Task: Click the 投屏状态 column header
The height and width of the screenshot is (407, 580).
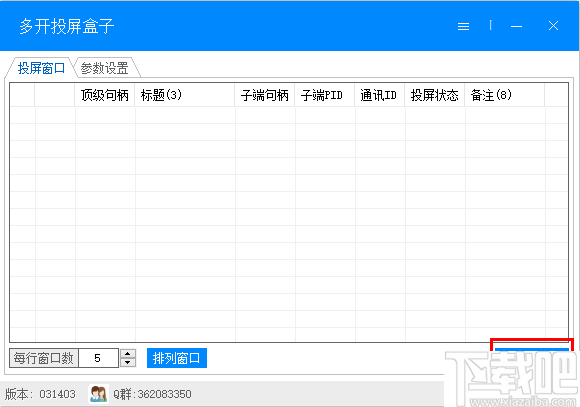Action: [x=435, y=95]
